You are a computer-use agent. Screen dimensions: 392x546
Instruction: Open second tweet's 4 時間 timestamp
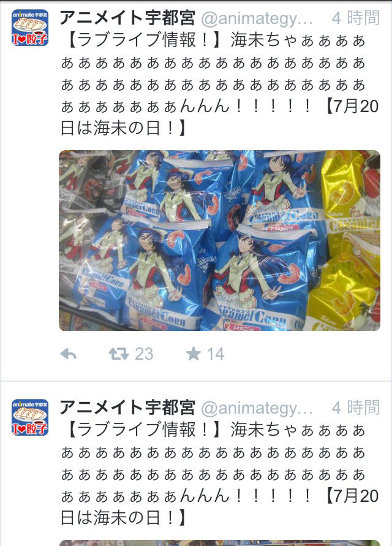(x=355, y=408)
